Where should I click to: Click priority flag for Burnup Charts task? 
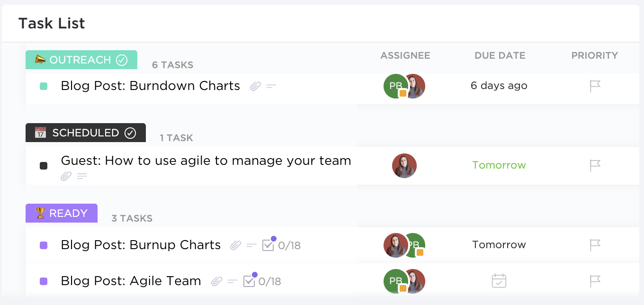coord(595,245)
